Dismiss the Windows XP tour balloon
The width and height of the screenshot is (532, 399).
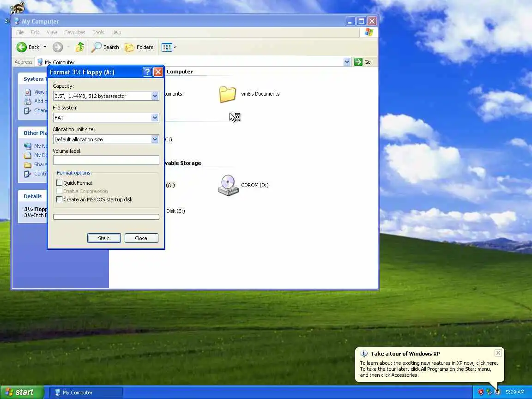(498, 353)
